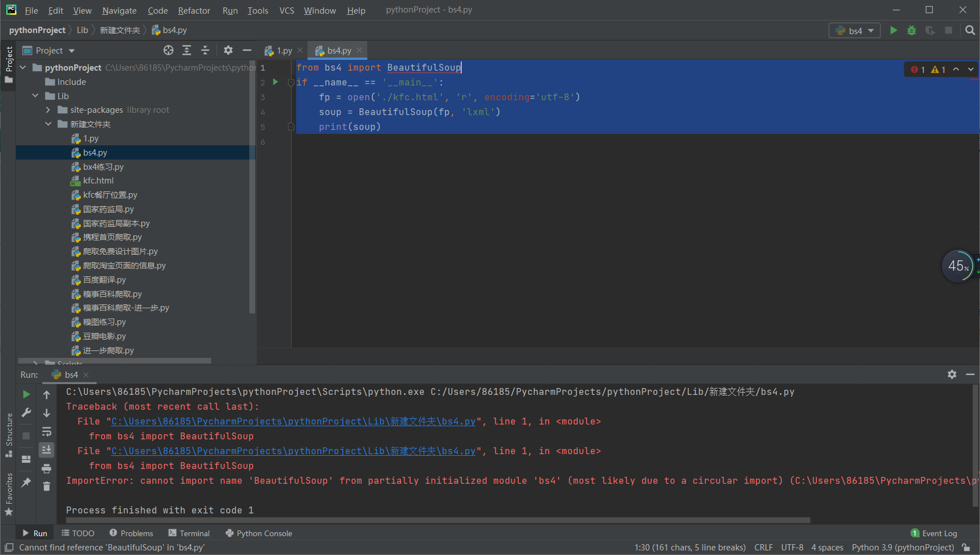Hide the Run tool window
Screen dimensions: 980x555
(x=970, y=374)
